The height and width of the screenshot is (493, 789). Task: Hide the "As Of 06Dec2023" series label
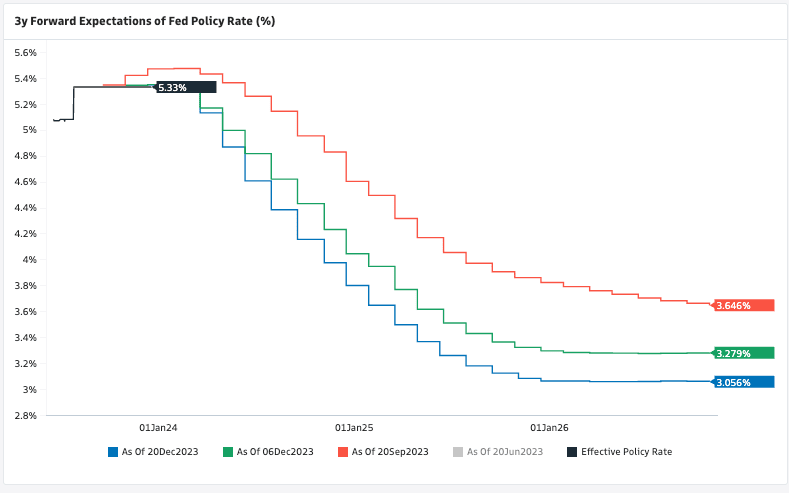274,452
